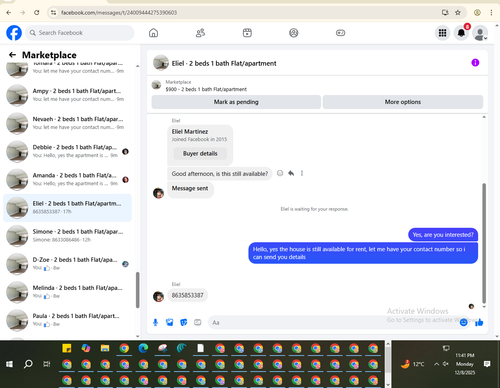This screenshot has height=388, width=500.
Task: Open the notifications bell
Action: tap(461, 33)
